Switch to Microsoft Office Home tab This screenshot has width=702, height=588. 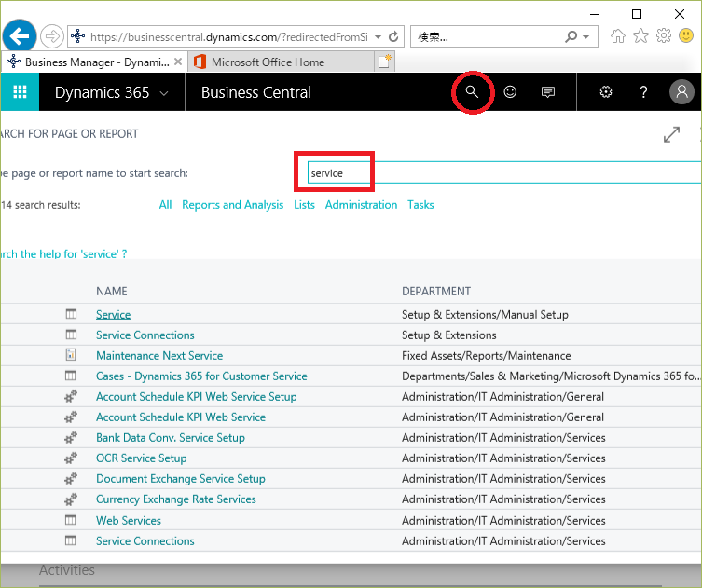click(282, 62)
